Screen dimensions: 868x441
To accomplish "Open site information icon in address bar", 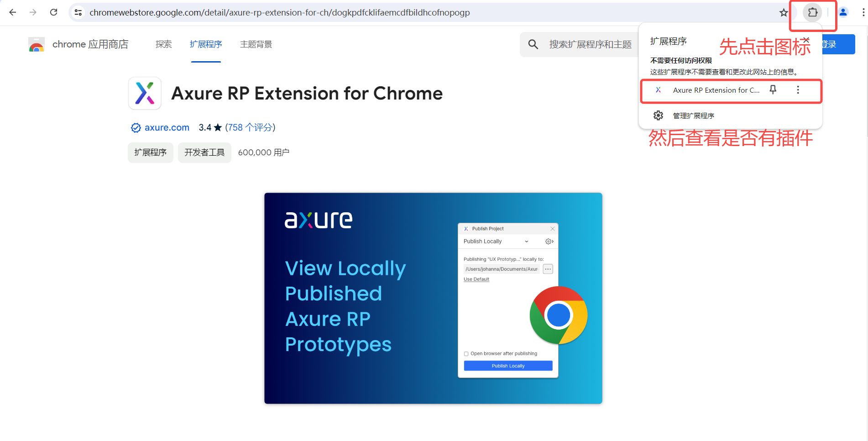I will pyautogui.click(x=78, y=12).
